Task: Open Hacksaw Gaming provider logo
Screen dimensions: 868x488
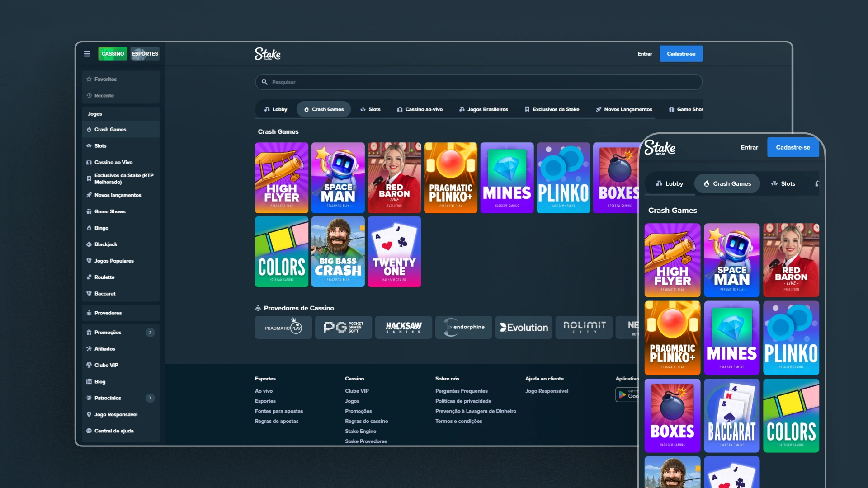Action: tap(404, 328)
